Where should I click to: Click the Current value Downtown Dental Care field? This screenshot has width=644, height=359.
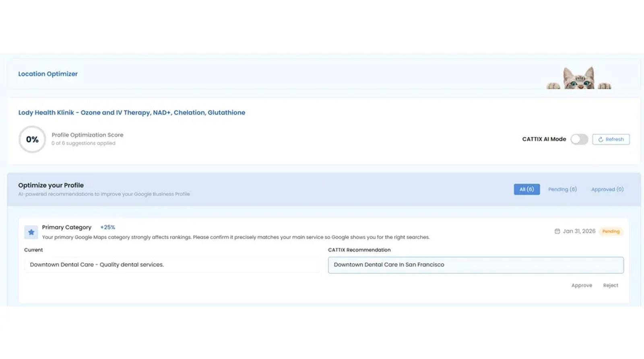(172, 265)
